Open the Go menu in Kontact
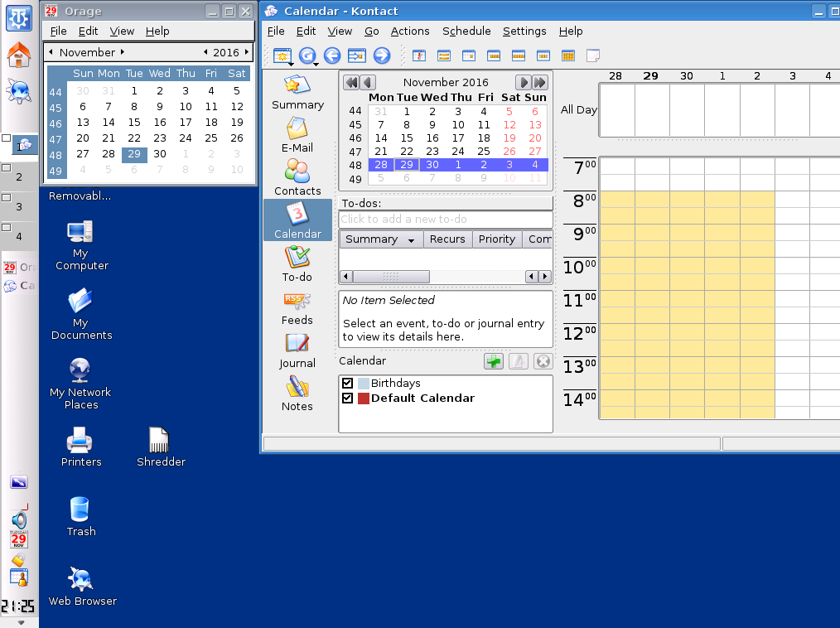Viewport: 840px width, 628px height. pos(371,31)
